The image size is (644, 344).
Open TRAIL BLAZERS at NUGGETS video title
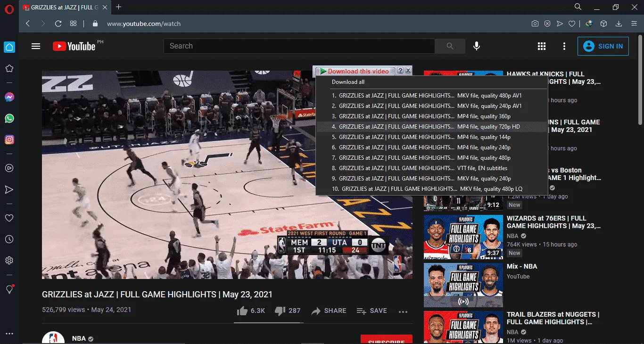[553, 318]
